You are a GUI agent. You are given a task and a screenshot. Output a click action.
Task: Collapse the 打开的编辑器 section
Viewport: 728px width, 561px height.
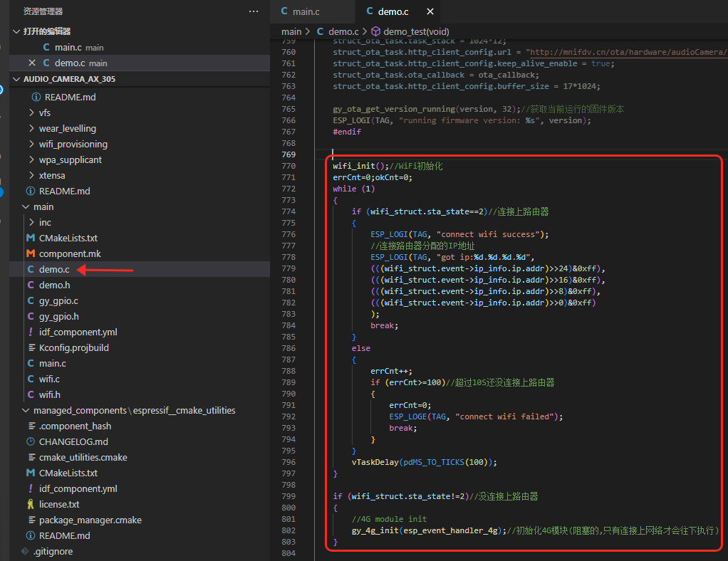coord(16,31)
